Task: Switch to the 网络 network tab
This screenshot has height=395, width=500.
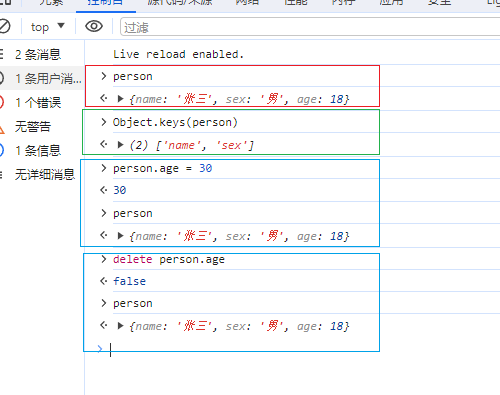Action: pyautogui.click(x=247, y=3)
